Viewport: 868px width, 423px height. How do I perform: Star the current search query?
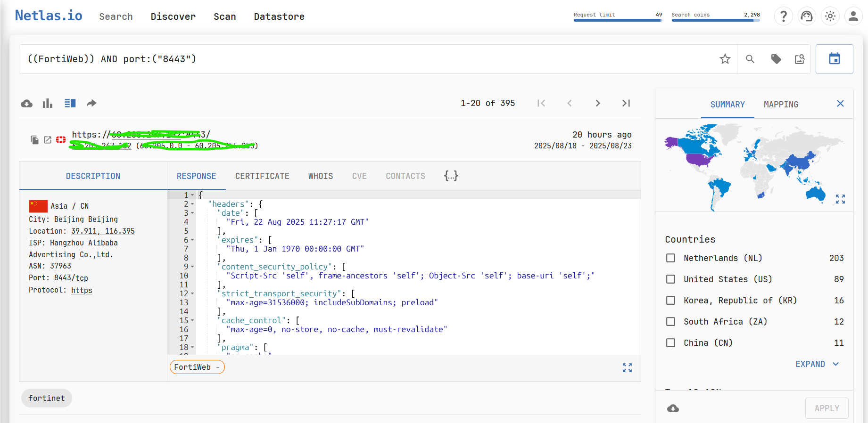pyautogui.click(x=725, y=59)
